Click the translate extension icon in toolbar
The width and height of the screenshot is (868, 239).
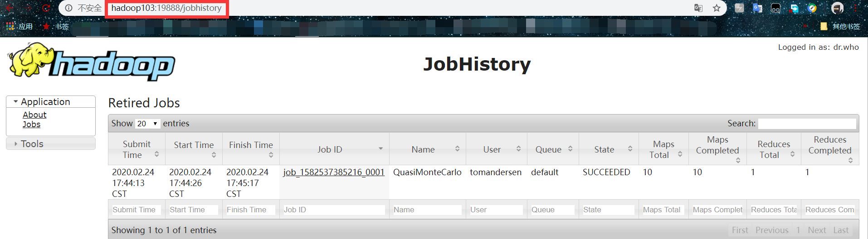point(757,8)
